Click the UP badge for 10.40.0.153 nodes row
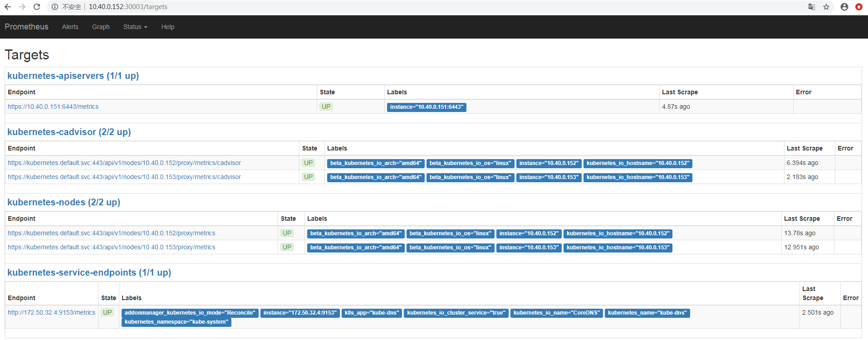 pos(287,247)
